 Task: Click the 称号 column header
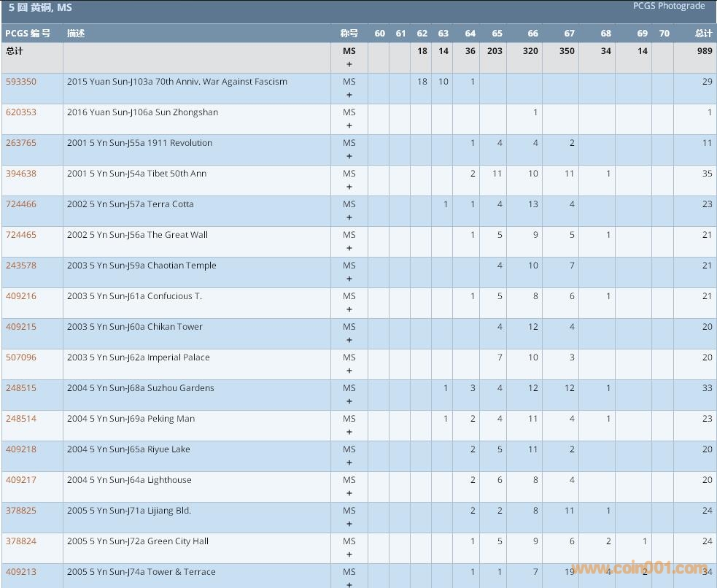349,34
